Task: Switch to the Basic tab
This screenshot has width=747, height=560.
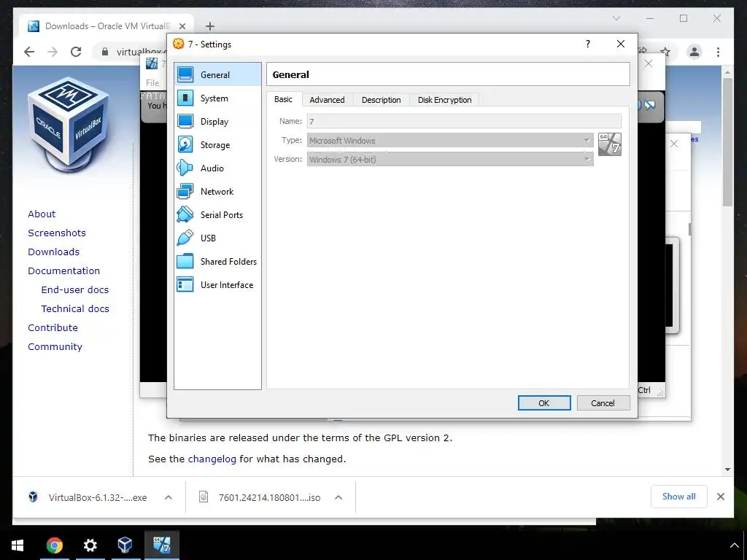Action: tap(283, 99)
